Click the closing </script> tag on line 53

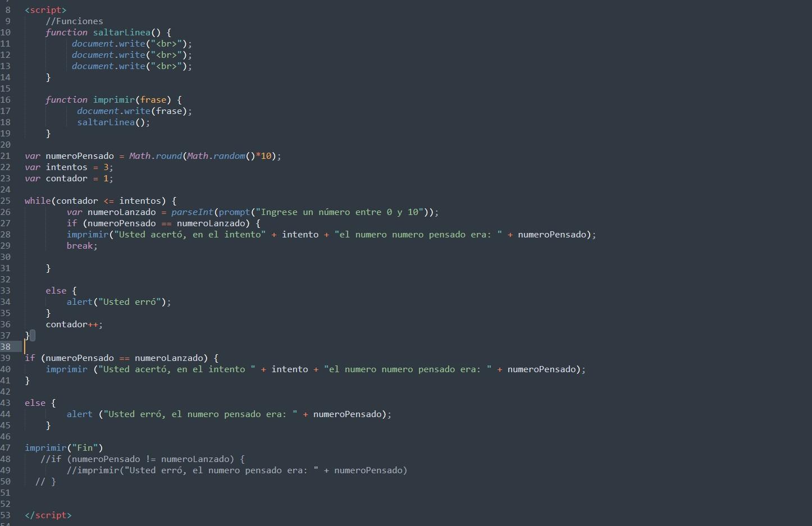pyautogui.click(x=48, y=515)
